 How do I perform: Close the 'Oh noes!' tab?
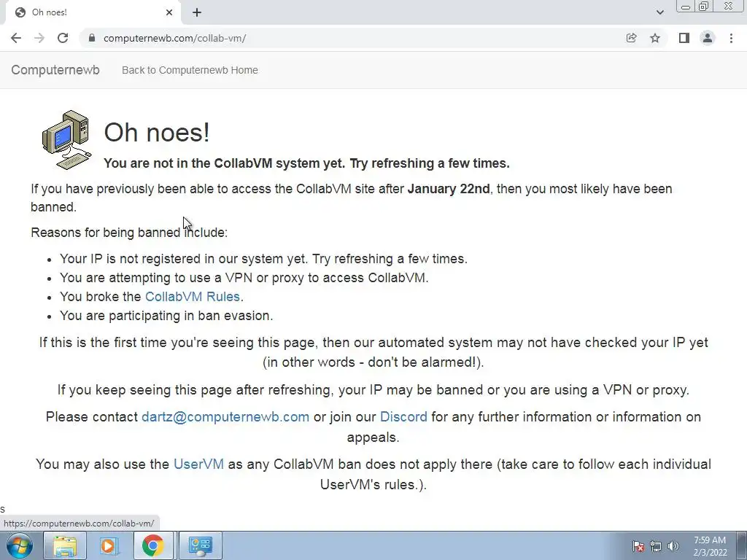click(169, 12)
